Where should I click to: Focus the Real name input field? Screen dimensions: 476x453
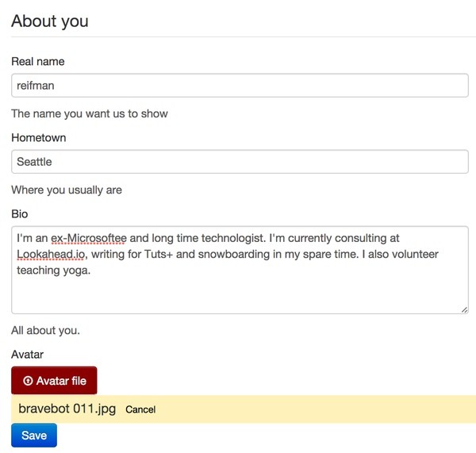coord(240,86)
